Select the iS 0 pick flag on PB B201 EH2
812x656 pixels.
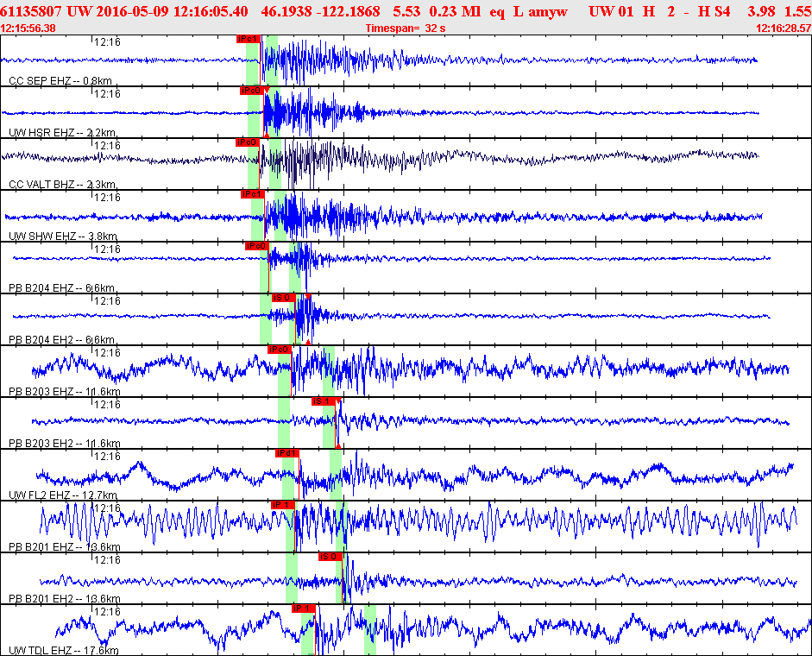[x=330, y=557]
